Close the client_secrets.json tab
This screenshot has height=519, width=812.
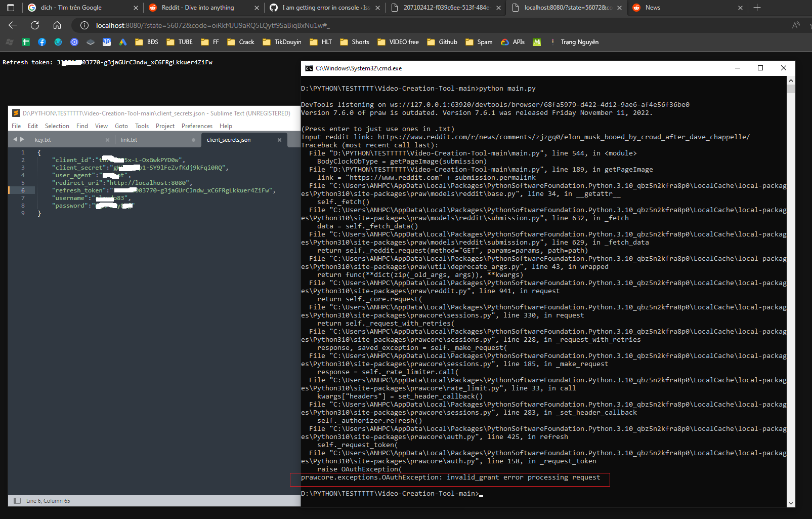coord(280,140)
